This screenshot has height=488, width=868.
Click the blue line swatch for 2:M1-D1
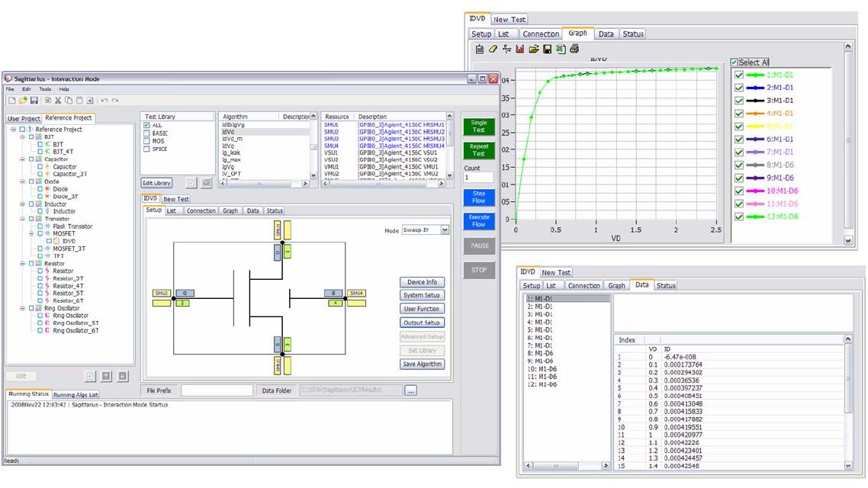coord(755,88)
